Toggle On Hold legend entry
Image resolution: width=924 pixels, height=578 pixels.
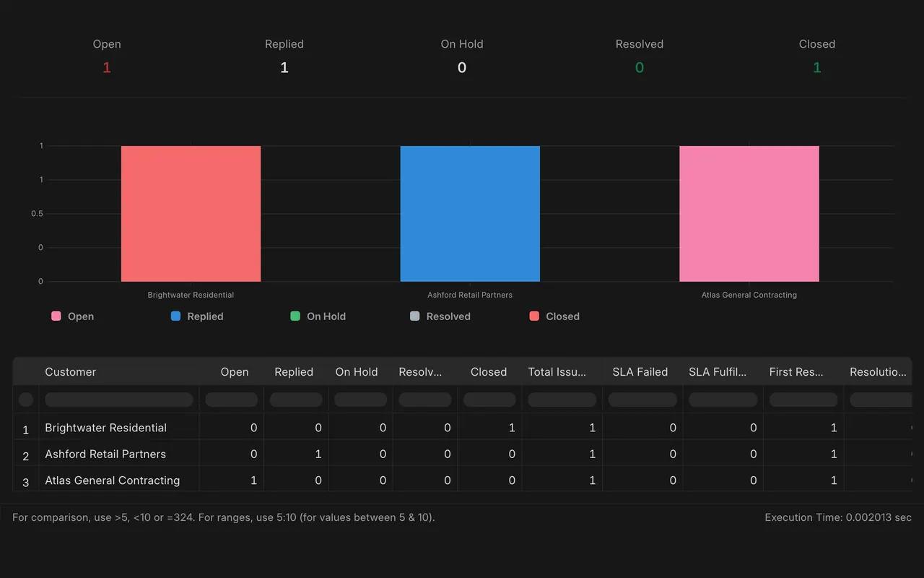pyautogui.click(x=318, y=316)
